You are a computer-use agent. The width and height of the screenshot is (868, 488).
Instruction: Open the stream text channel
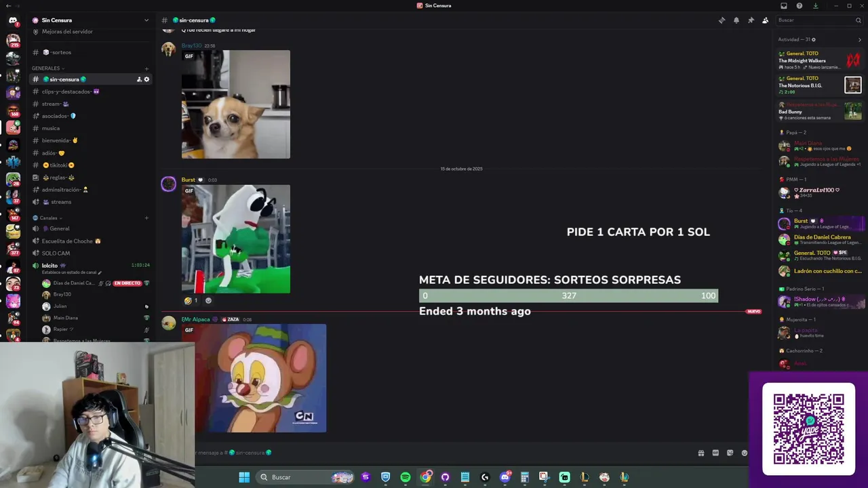[90, 104]
